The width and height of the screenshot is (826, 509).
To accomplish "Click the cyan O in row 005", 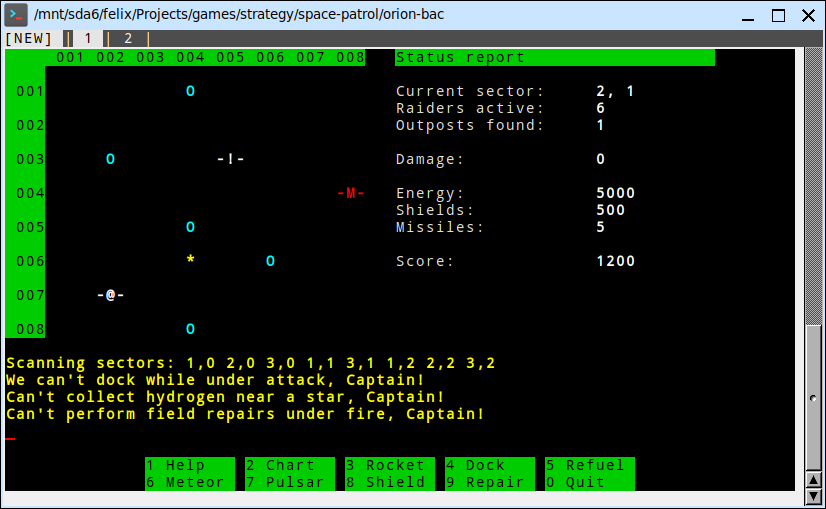I will click(191, 227).
